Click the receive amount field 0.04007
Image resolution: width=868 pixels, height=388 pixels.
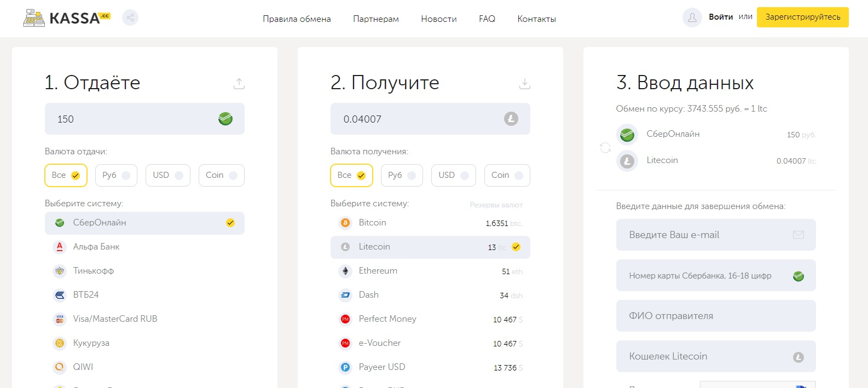pyautogui.click(x=430, y=119)
